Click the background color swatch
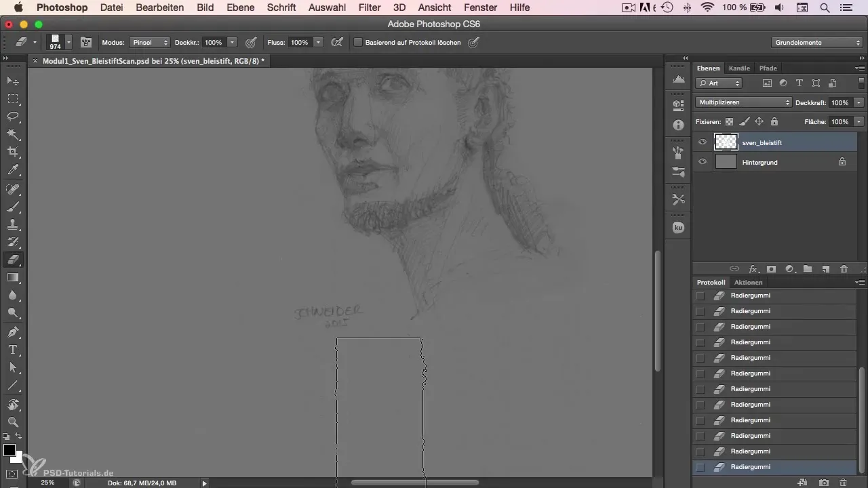The image size is (868, 488). pyautogui.click(x=18, y=459)
